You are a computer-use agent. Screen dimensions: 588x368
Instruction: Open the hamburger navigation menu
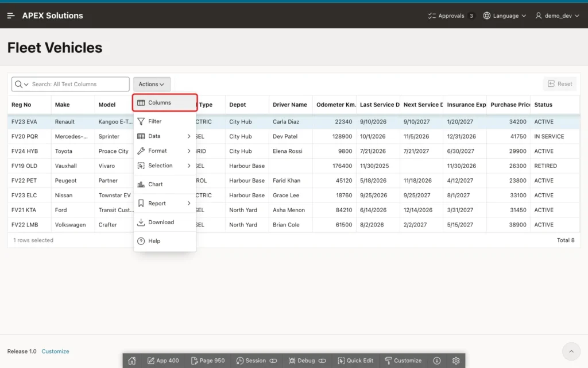click(x=11, y=16)
